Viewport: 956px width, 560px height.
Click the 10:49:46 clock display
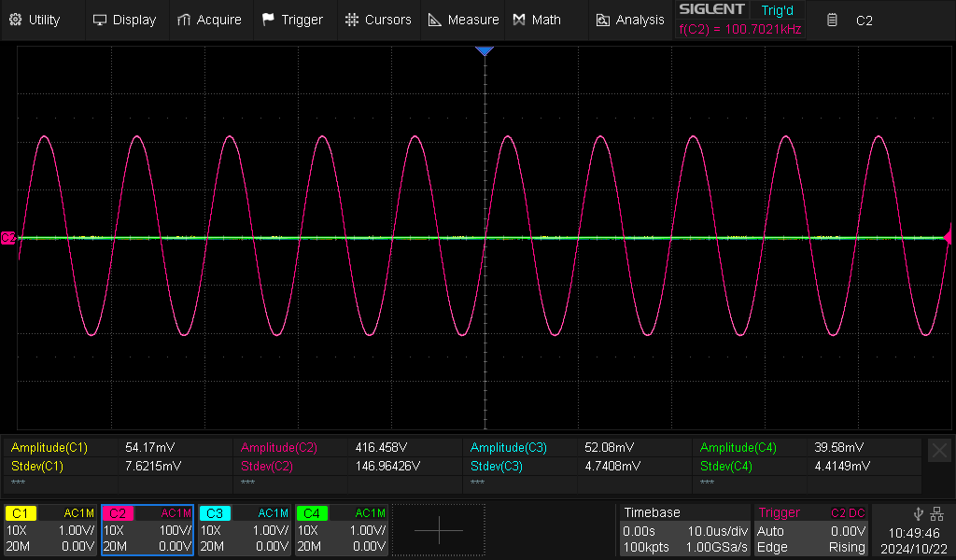(914, 533)
